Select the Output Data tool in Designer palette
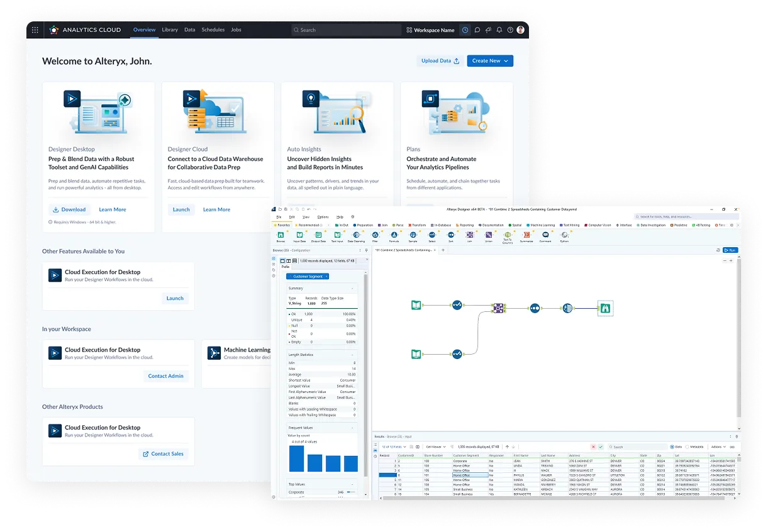The height and width of the screenshot is (532, 768). (x=318, y=236)
